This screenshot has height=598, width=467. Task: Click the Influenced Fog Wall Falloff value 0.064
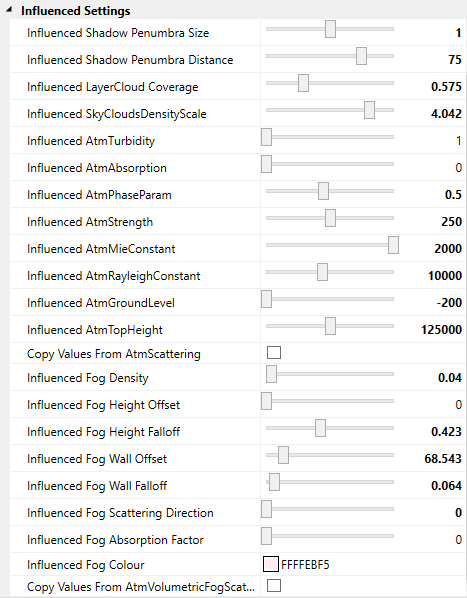pyautogui.click(x=446, y=485)
